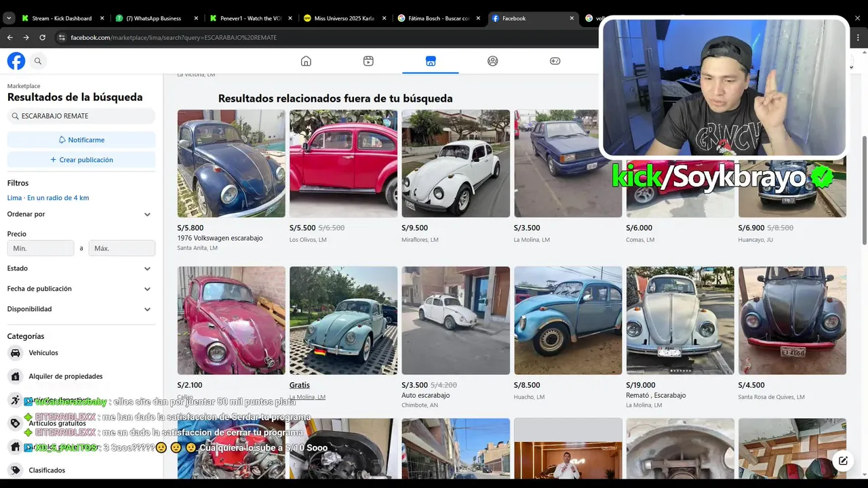Open the S/2.100 red Beetle photo
The width and height of the screenshot is (868, 488).
click(231, 321)
